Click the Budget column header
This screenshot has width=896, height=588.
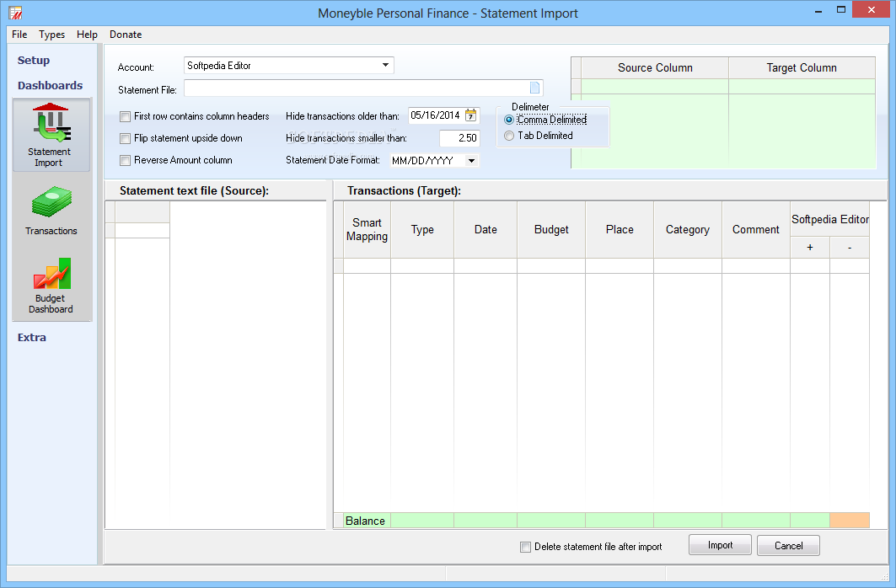551,229
